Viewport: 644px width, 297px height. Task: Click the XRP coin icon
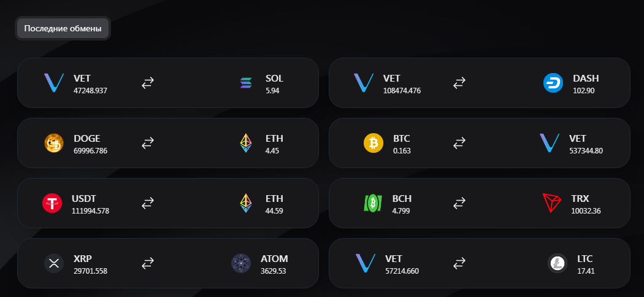54,263
